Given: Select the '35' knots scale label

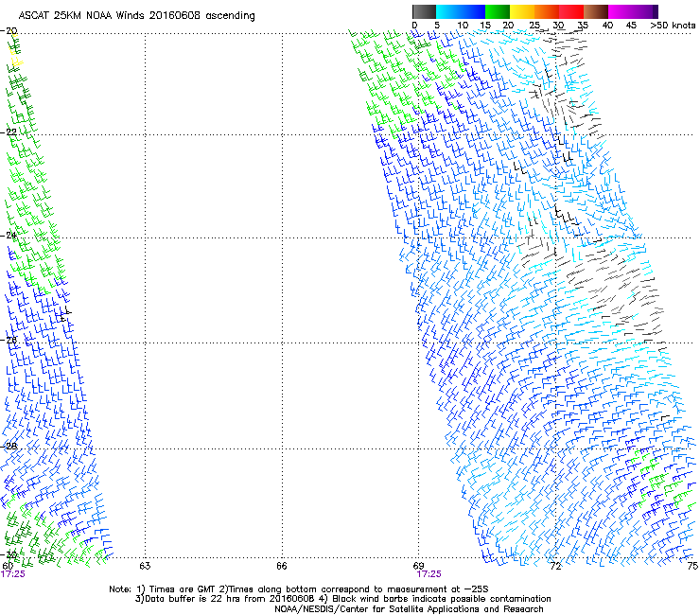Looking at the screenshot, I should (x=583, y=26).
